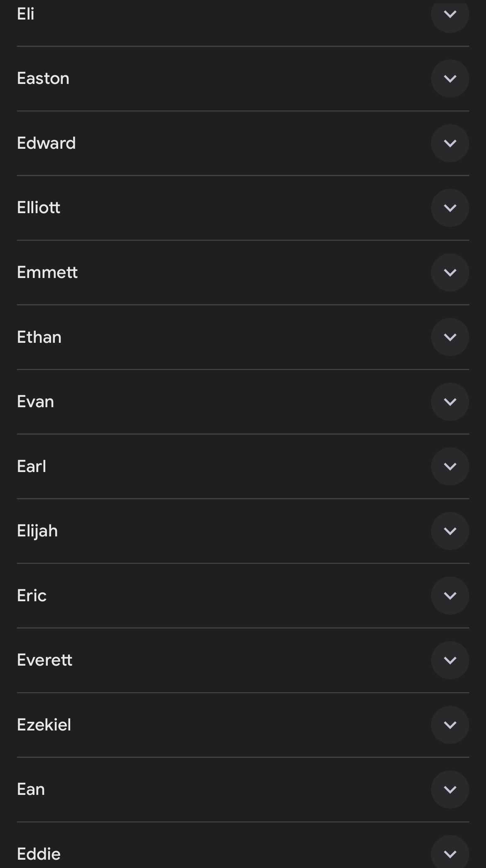Click the chevron next to Emmett
This screenshot has width=486, height=868.
tap(450, 273)
